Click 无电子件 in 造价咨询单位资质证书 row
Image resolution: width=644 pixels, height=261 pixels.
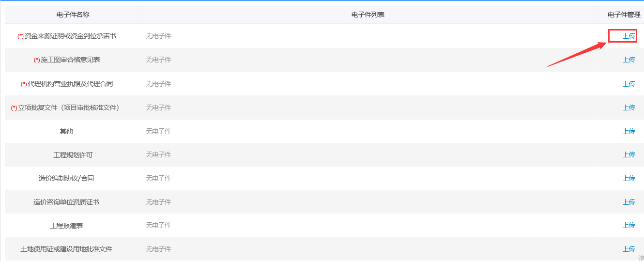click(158, 202)
